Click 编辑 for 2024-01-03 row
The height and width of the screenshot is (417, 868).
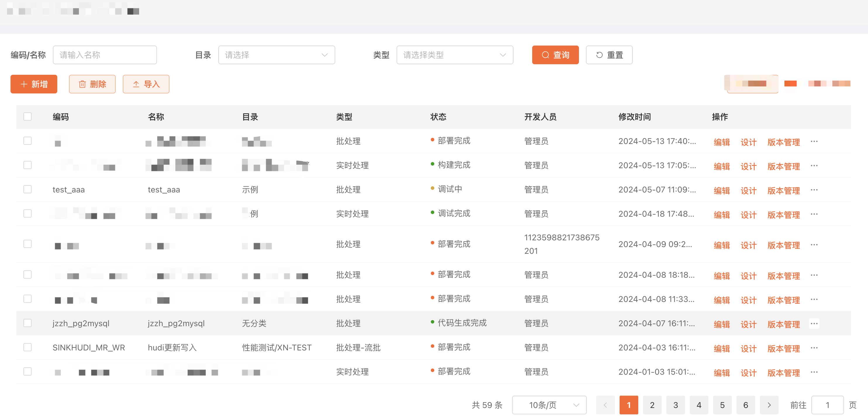point(722,373)
